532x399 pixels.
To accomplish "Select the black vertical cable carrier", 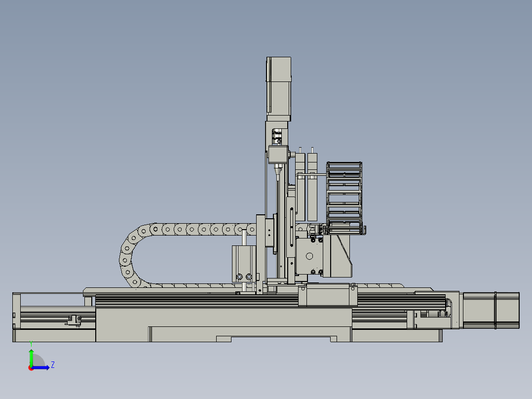I will point(344,198).
